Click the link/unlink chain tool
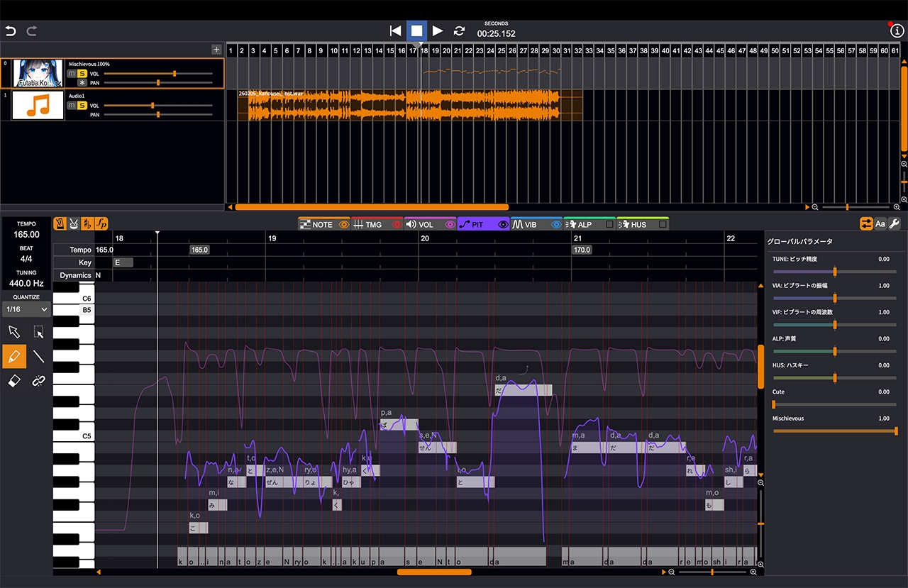 pos(39,381)
